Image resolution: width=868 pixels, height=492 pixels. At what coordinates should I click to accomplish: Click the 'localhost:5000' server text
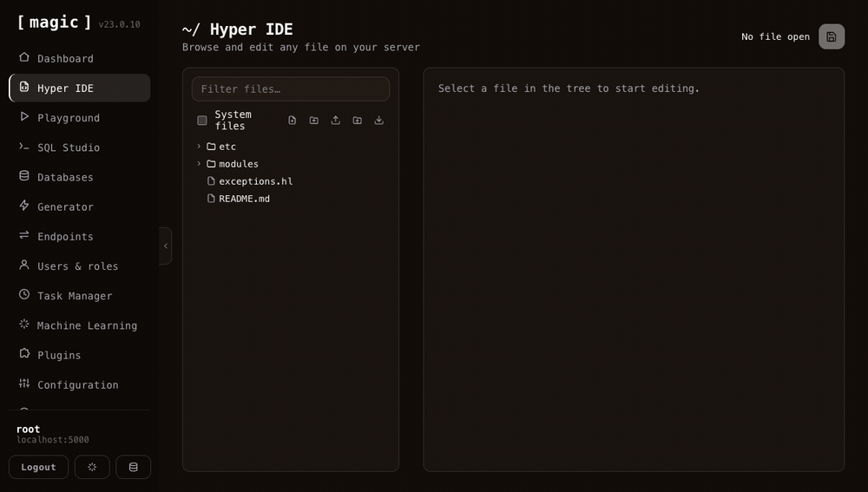(53, 440)
